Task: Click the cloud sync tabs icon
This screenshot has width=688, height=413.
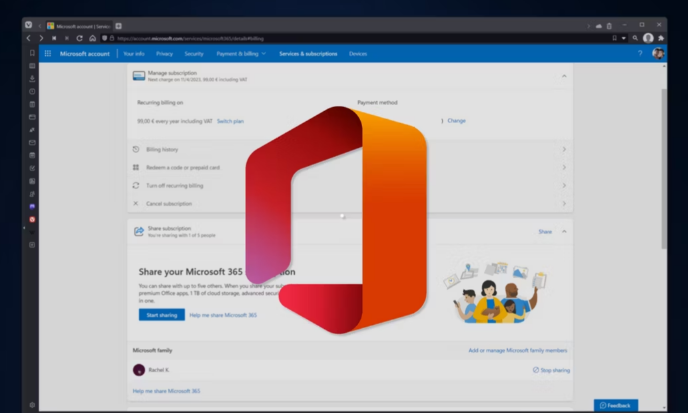Action: coord(599,26)
